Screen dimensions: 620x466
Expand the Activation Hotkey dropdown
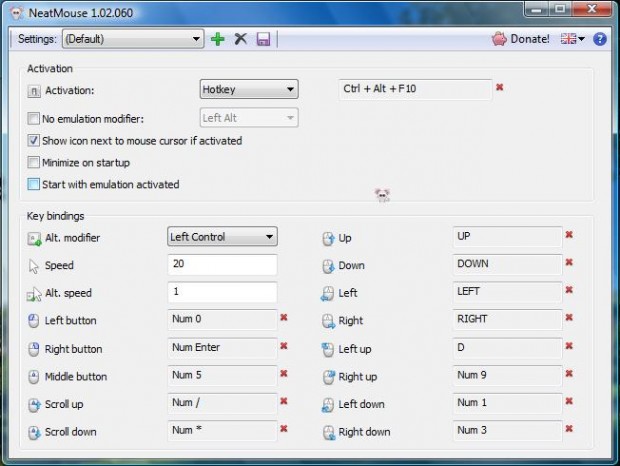click(248, 89)
